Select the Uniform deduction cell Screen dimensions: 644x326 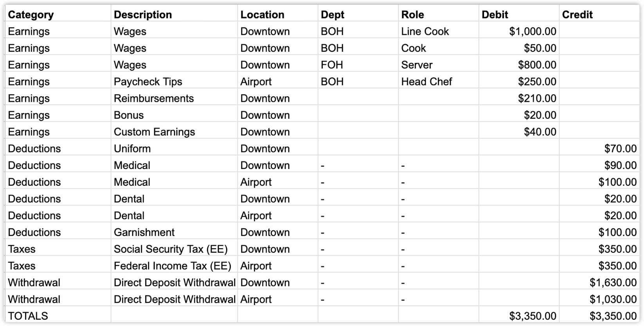click(x=132, y=149)
